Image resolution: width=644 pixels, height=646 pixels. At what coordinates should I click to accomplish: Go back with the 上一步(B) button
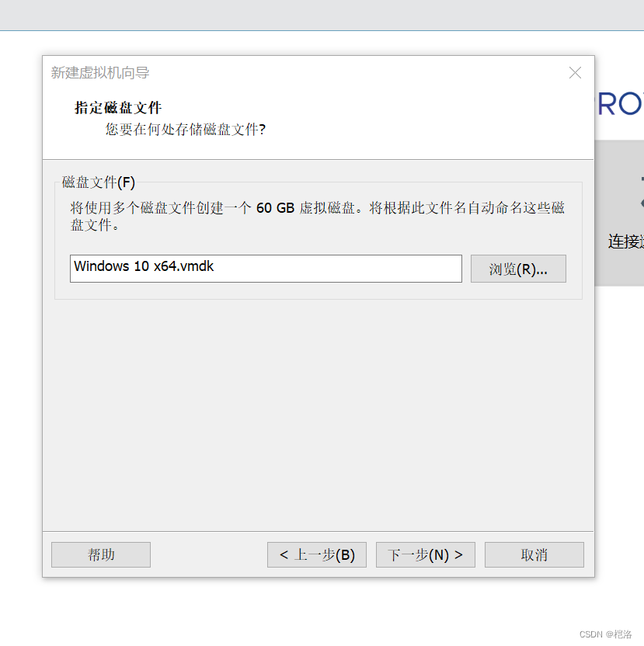point(316,554)
